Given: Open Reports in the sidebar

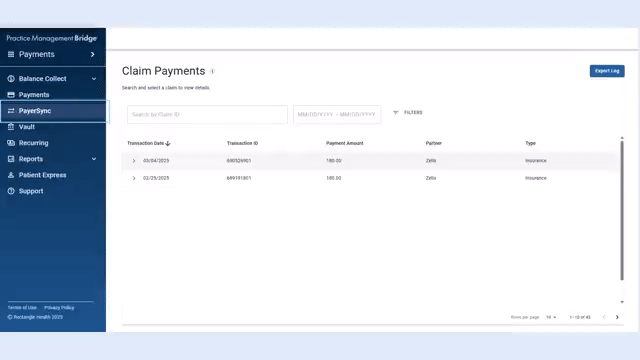Looking at the screenshot, I should coord(31,159).
